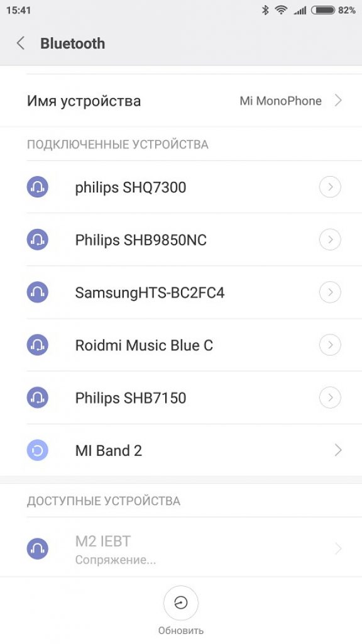Image resolution: width=362 pixels, height=644 pixels.
Task: Tap the battery indicator showing 82%
Action: point(333,10)
